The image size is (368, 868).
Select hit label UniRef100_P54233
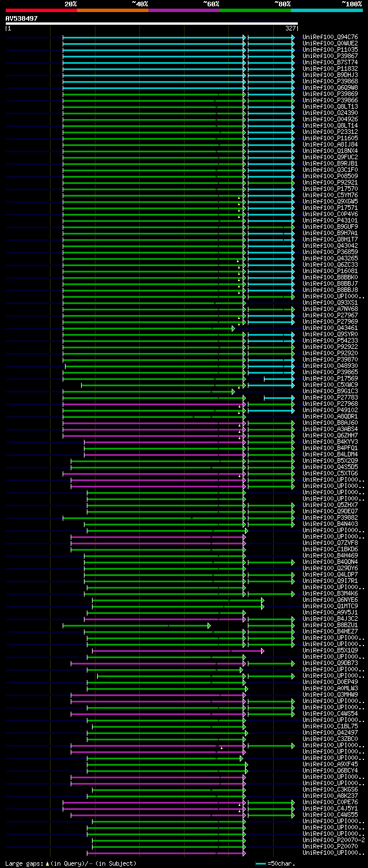point(330,340)
